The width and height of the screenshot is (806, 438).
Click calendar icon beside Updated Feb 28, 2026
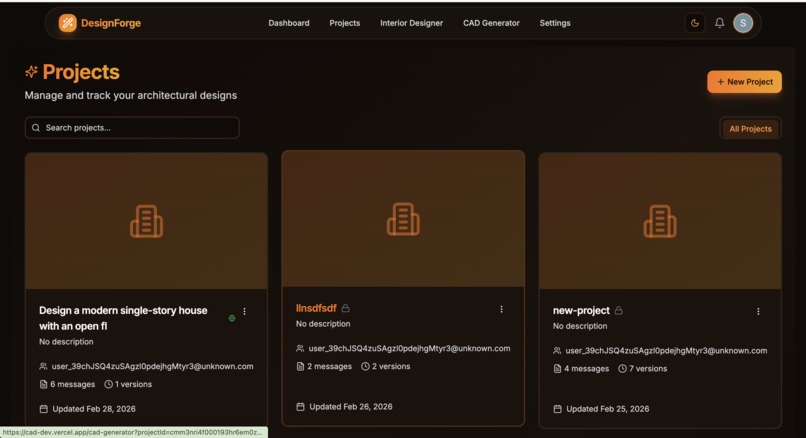44,409
